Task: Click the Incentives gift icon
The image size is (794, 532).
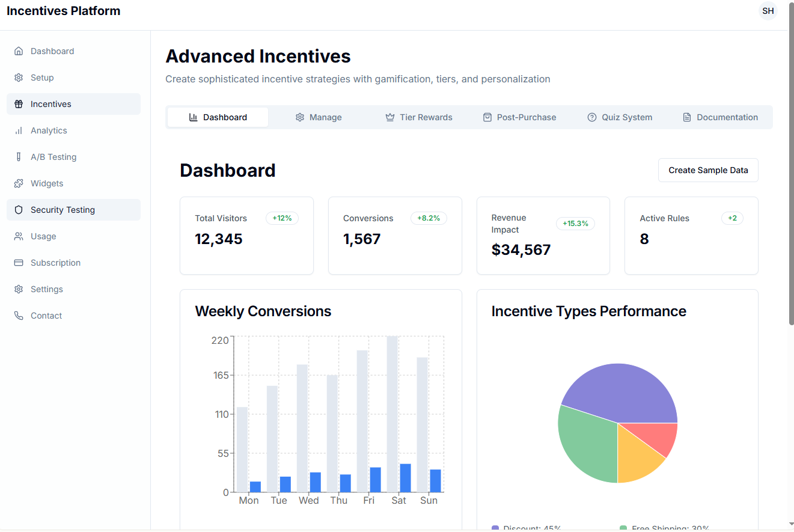Action: click(x=19, y=103)
